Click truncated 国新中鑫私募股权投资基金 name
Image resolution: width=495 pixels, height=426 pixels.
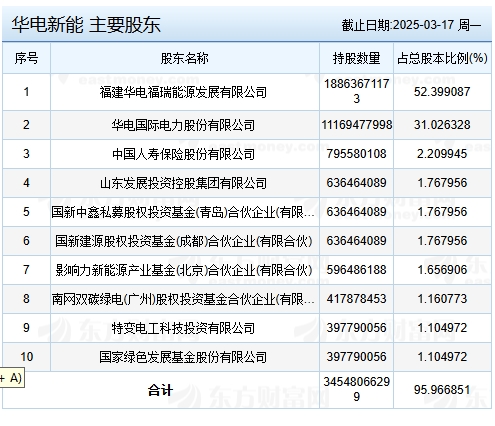point(183,212)
